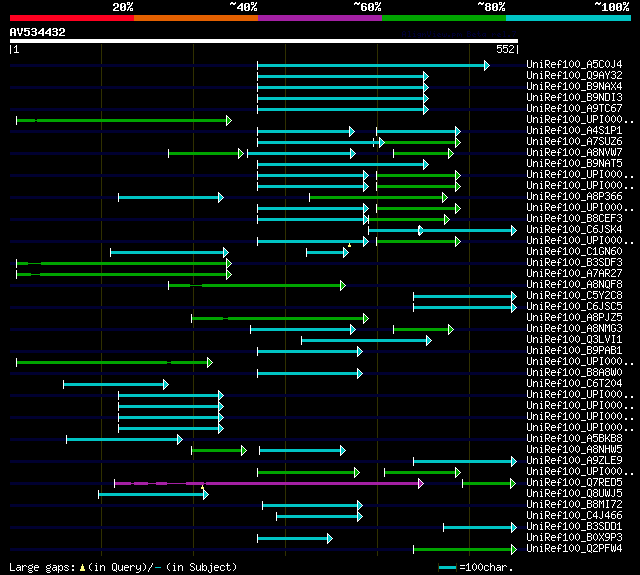Select the UniRef100_A9ZLE9 label
The image size is (640, 575).
[x=574, y=461]
